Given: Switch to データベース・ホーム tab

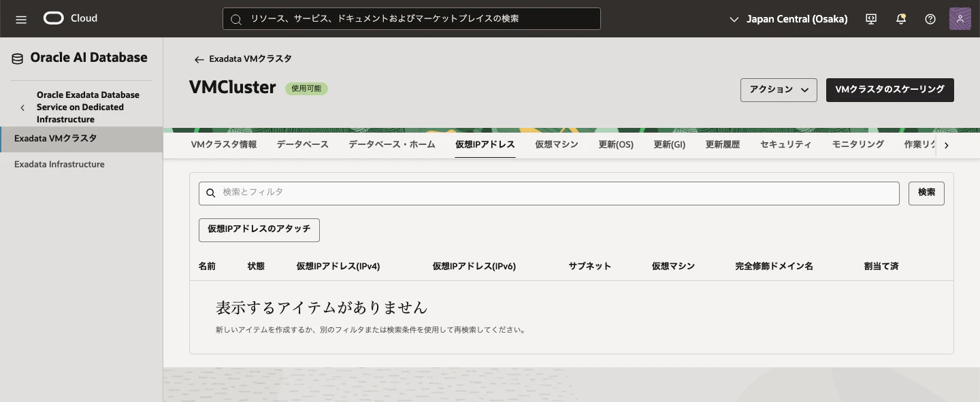Looking at the screenshot, I should 392,144.
